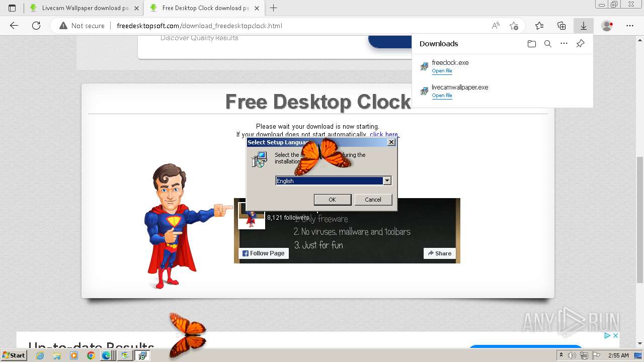This screenshot has width=644, height=362.
Task: Click the AdChoices icon on the bottom ad
Action: coord(607,335)
